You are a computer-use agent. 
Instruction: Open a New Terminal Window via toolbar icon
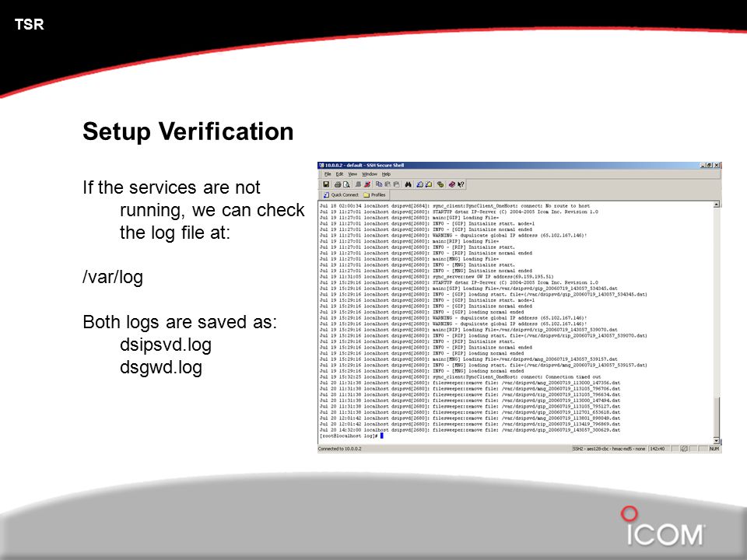click(x=419, y=184)
